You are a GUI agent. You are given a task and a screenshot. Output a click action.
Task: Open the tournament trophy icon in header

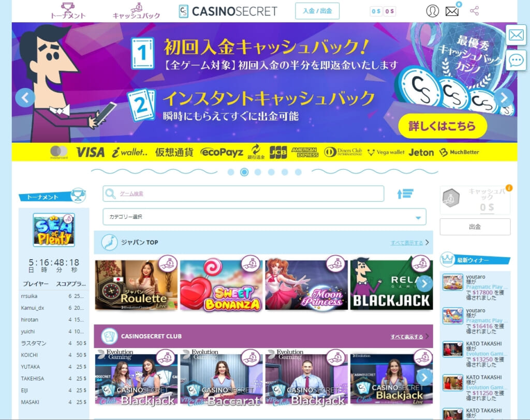tap(68, 7)
